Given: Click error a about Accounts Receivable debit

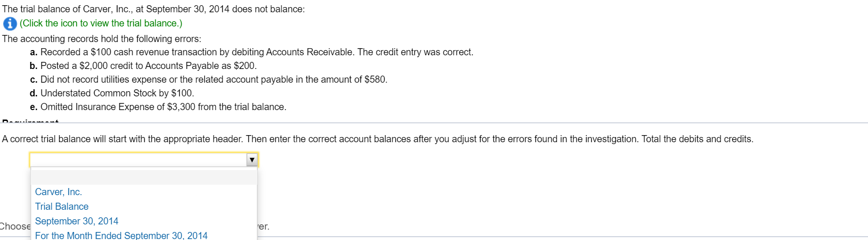Looking at the screenshot, I should tap(251, 52).
